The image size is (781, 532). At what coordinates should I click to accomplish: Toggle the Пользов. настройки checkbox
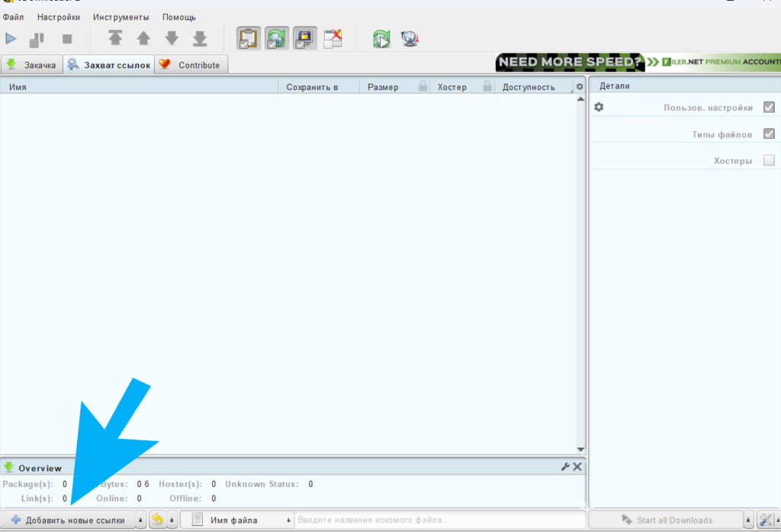click(x=769, y=107)
